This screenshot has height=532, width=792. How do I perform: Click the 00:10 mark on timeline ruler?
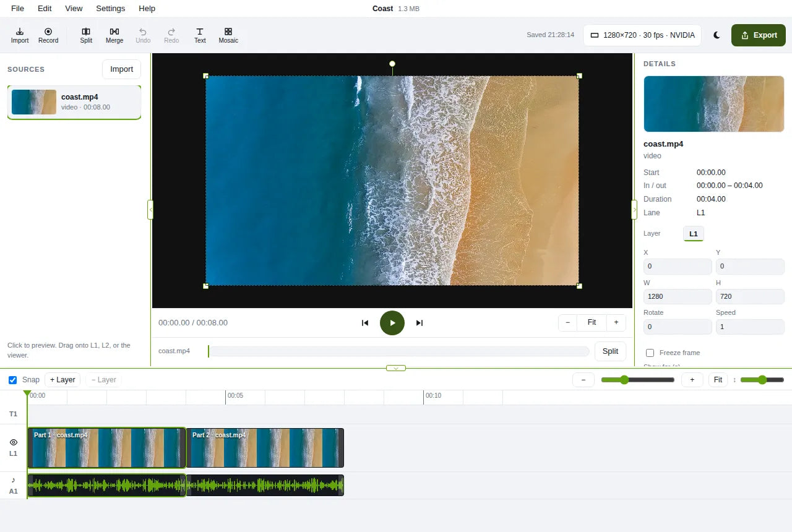433,395
